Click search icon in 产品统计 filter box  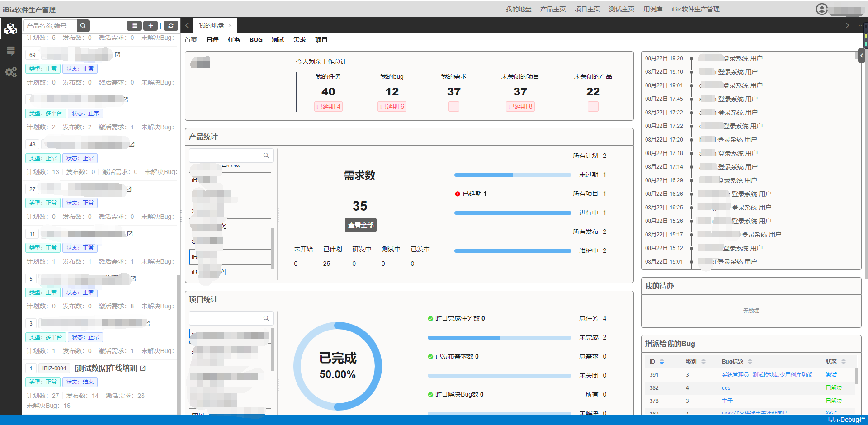(x=266, y=156)
